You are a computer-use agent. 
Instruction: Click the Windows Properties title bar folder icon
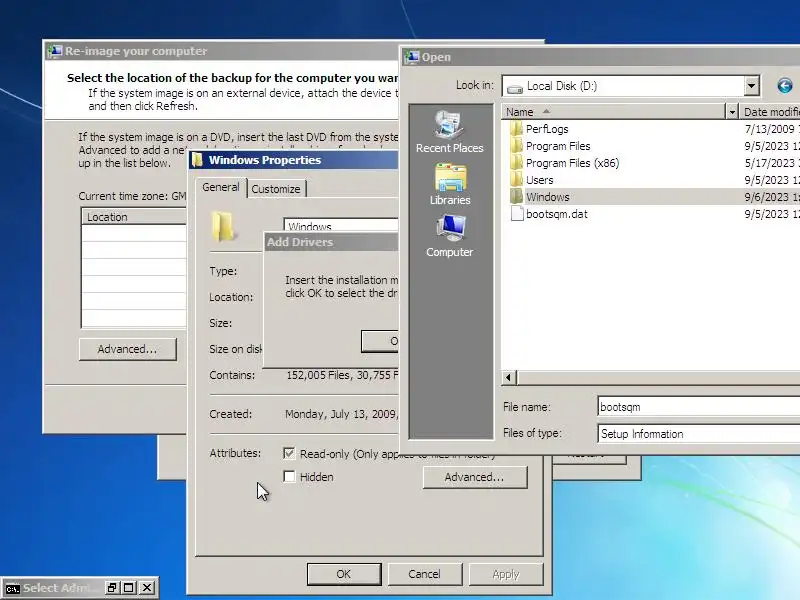click(197, 160)
